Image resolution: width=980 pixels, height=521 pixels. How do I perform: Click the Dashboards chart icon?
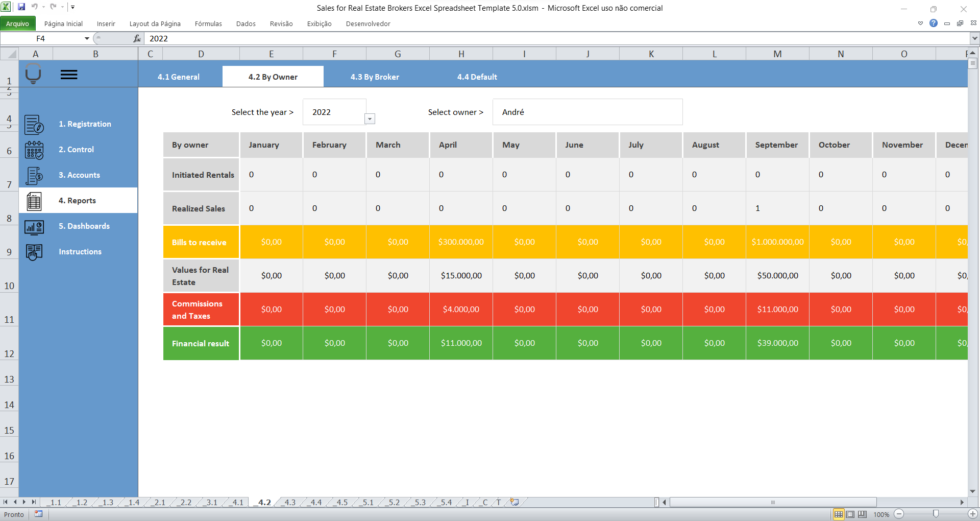[x=34, y=227]
